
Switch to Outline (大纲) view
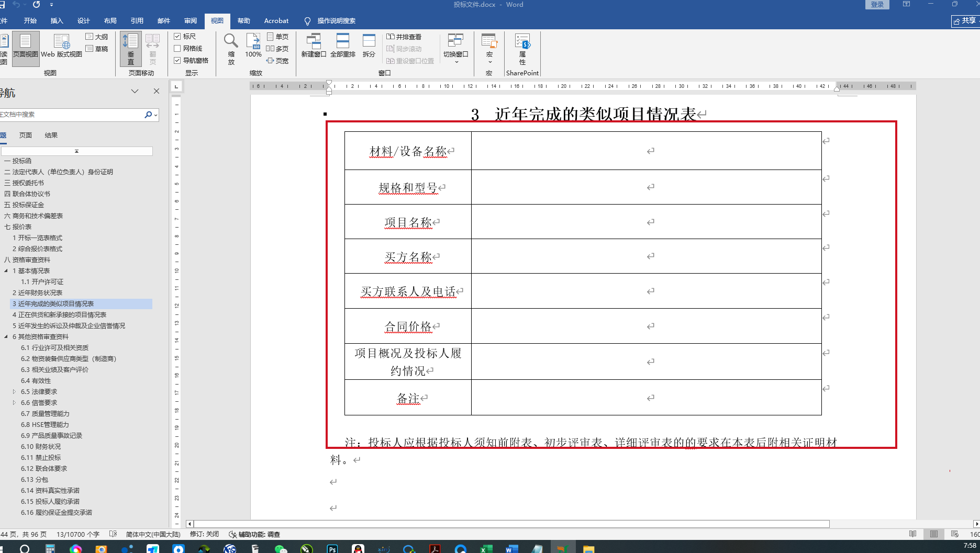click(97, 37)
